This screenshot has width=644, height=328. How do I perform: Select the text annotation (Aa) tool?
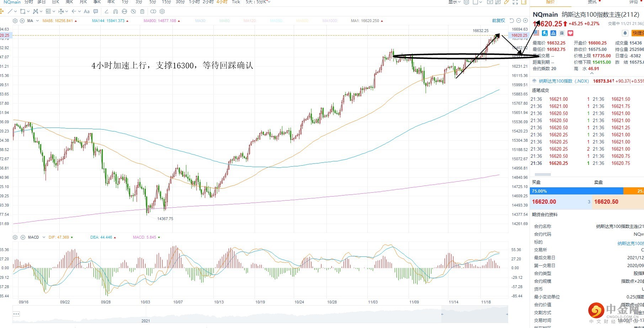point(86,11)
